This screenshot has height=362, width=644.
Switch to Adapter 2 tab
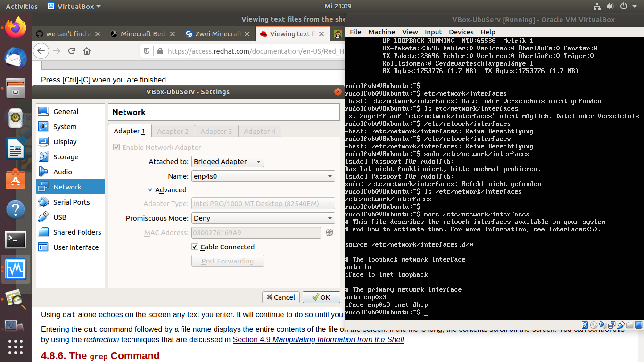pyautogui.click(x=173, y=132)
